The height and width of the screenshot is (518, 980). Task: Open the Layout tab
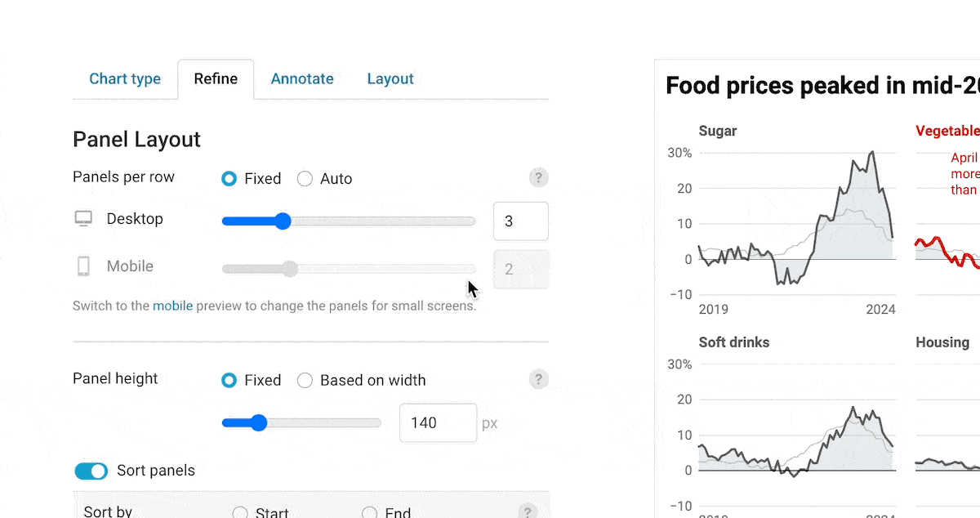coord(390,79)
